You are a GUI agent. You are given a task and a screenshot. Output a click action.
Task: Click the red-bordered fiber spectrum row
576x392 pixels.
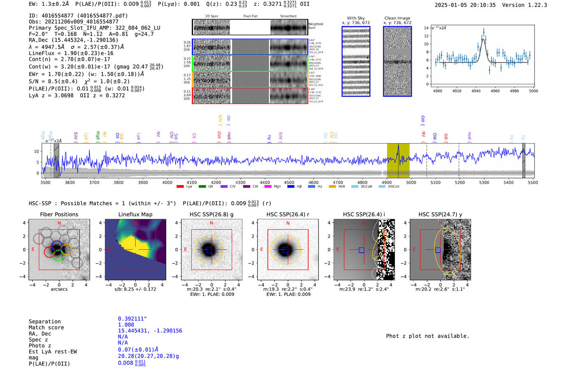click(250, 95)
